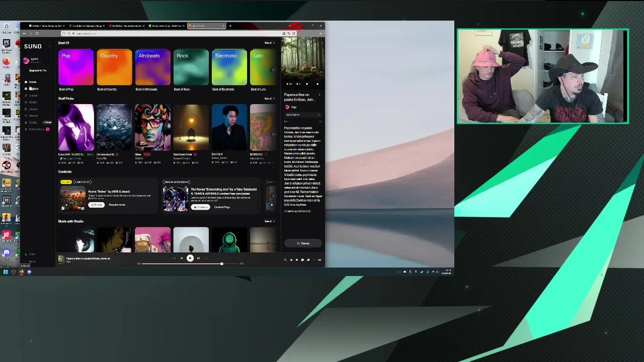Open the green spiral hoodie Studio track

[229, 240]
